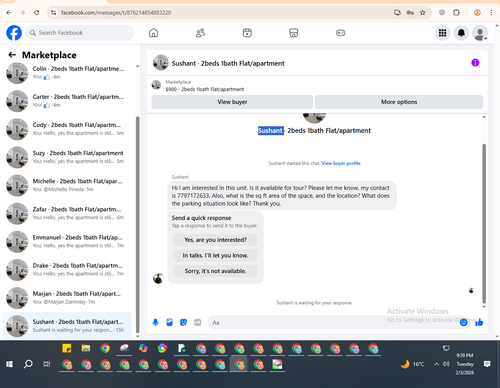Open File Explorer from the taskbar

(86, 348)
